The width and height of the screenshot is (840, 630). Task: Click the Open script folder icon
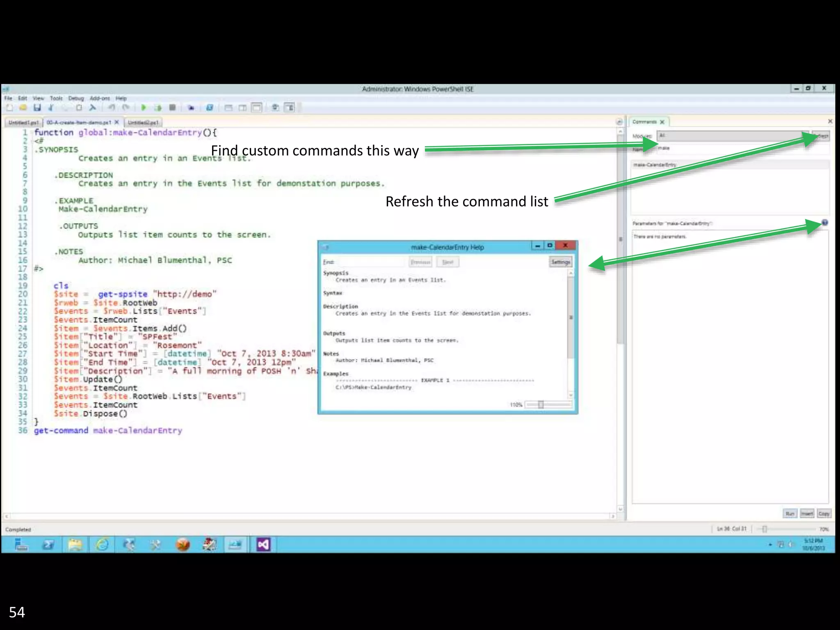(23, 108)
